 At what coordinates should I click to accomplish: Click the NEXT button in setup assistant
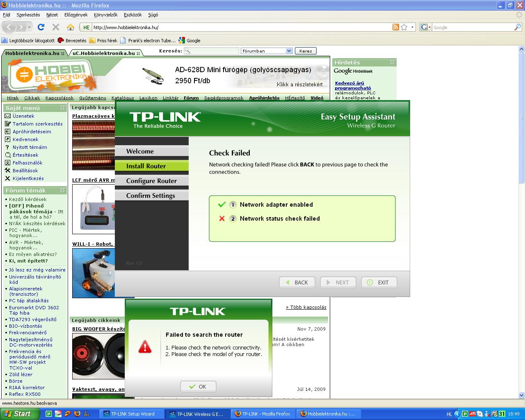338,282
